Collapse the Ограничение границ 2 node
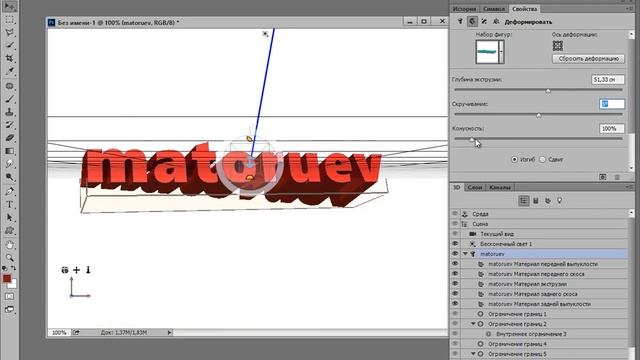Image resolution: width=640 pixels, height=360 pixels. 473,324
